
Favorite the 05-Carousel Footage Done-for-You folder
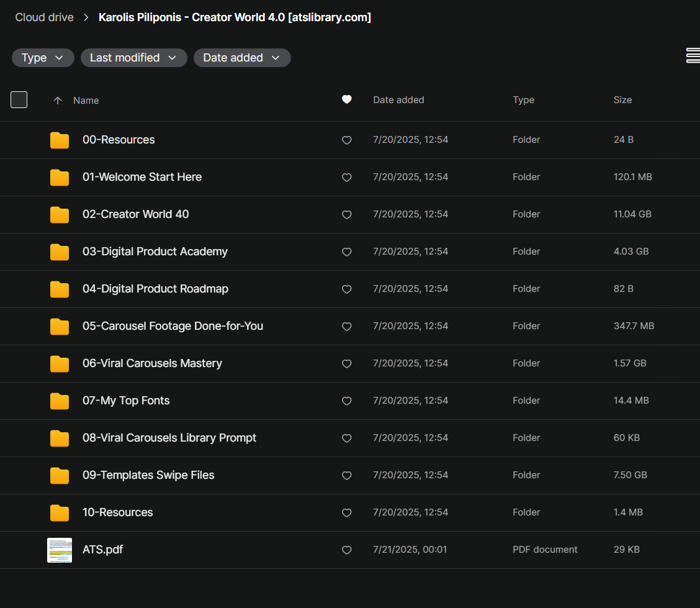pos(347,327)
